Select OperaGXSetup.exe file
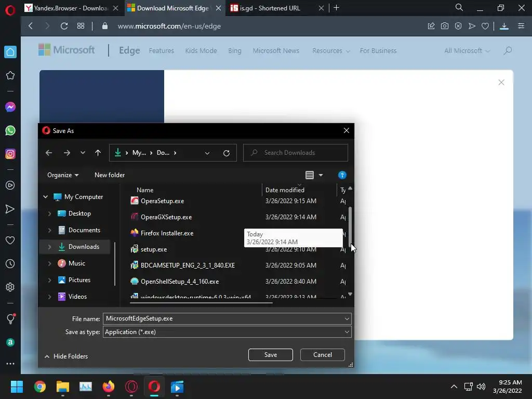This screenshot has height=399, width=532. (166, 217)
